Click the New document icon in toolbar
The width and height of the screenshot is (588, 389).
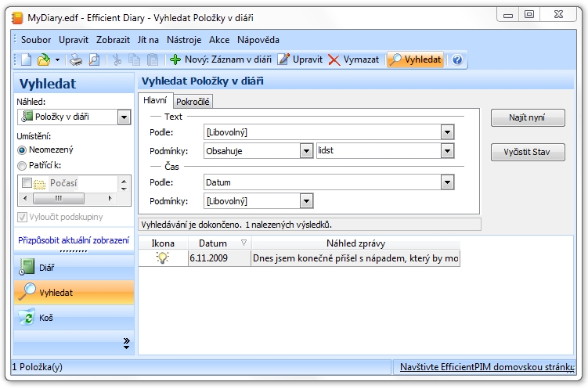pos(27,59)
